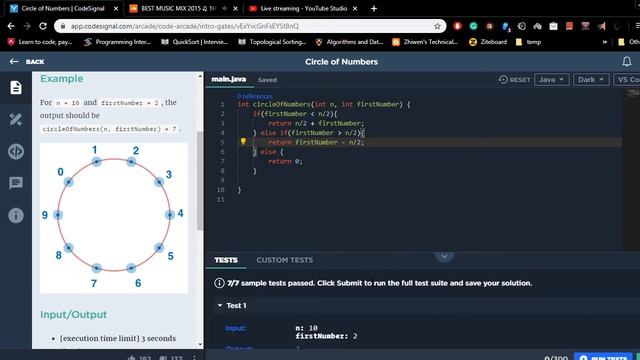Click the scroll-down arrow of description panel
This screenshot has width=640, height=360.
click(200, 344)
